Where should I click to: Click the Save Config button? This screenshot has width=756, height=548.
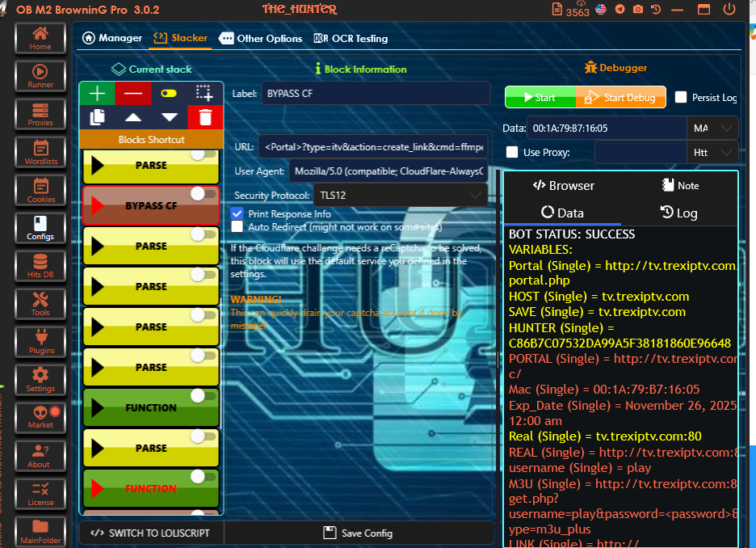(x=358, y=533)
